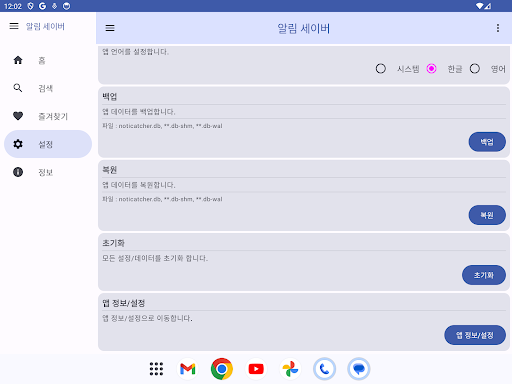Image resolution: width=512 pixels, height=384 pixels.
Task: Open the app drawer grid icon
Action: click(156, 369)
